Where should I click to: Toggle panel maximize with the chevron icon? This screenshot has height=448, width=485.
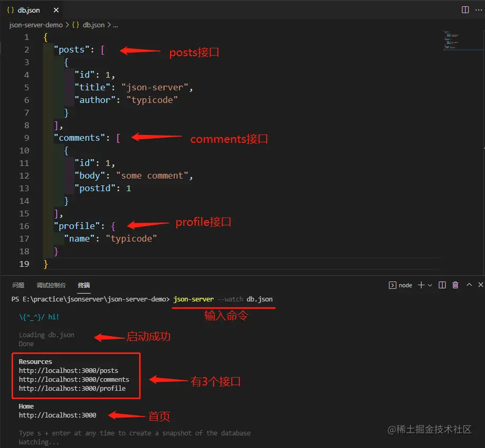click(469, 285)
